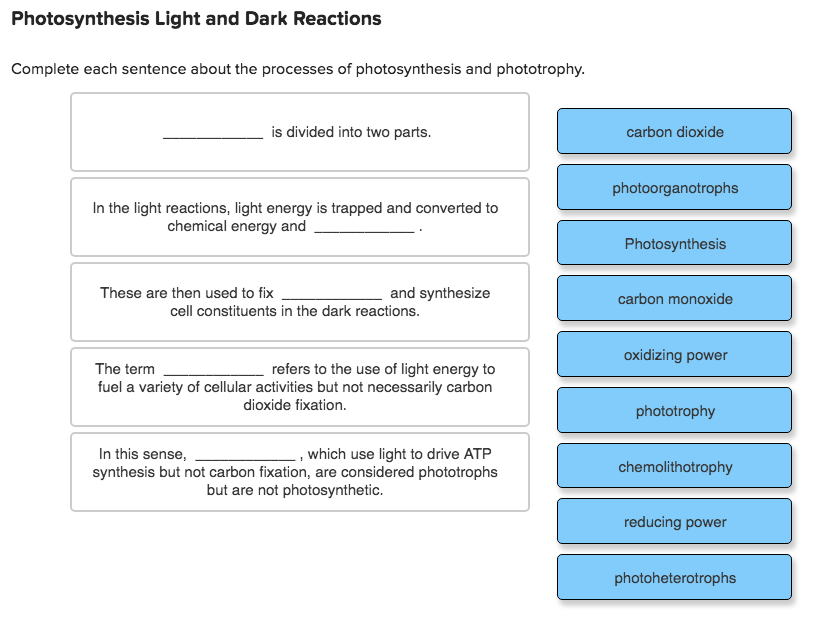Select the 'reducing power' answer tile
Screen dimensions: 835x640
click(x=673, y=521)
